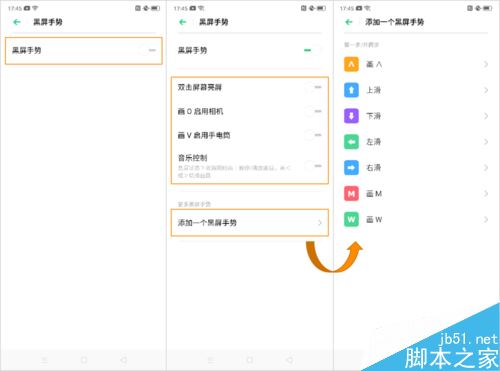Tap the purple 下滑 arrow icon

point(351,116)
